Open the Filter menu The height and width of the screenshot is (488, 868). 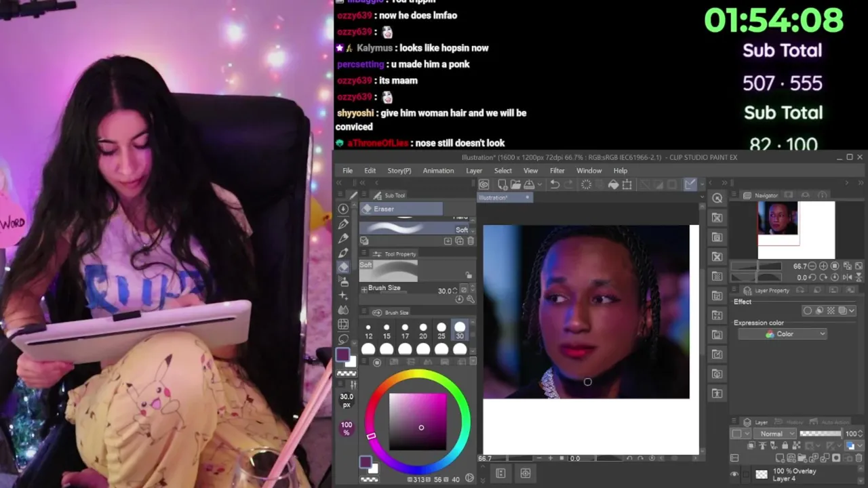[557, 171]
